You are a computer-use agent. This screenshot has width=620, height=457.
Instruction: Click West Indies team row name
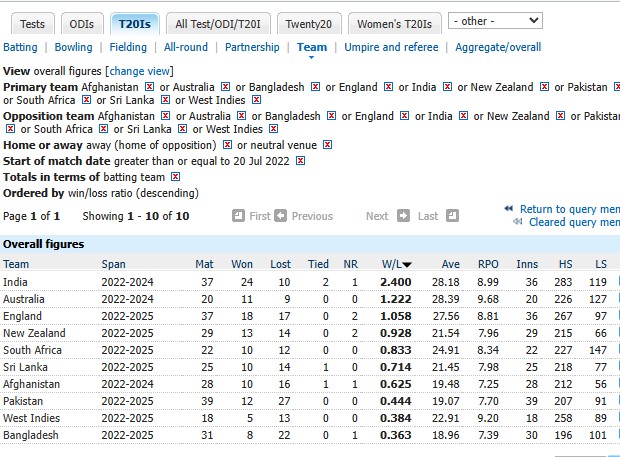pos(32,418)
